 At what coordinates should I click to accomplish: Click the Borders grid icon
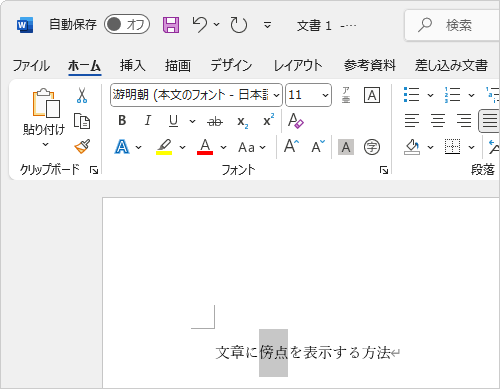point(452,147)
